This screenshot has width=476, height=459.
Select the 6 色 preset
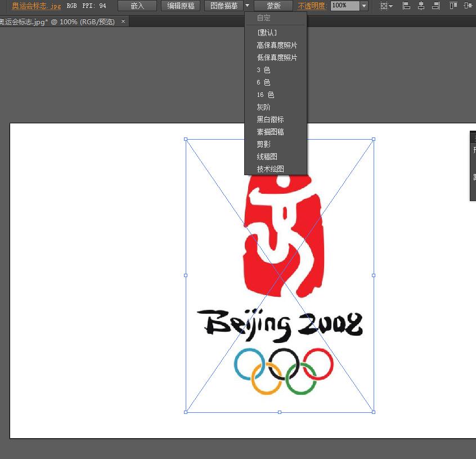[x=276, y=82]
